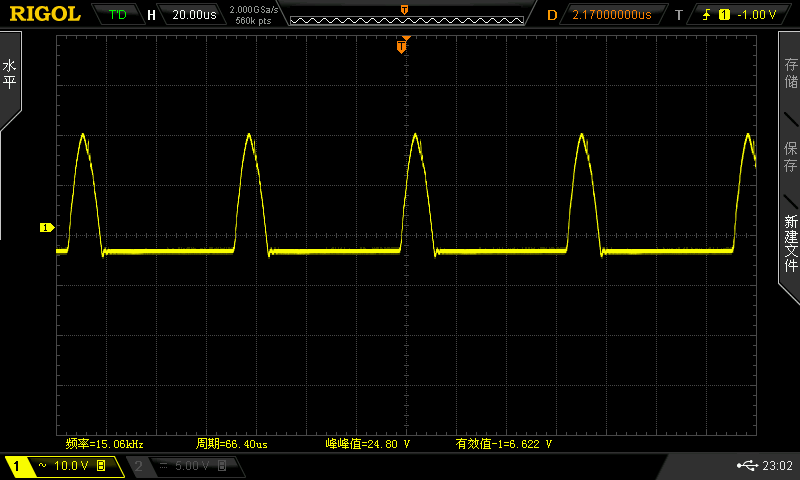Select the 保存 save menu item
The height and width of the screenshot is (480, 800).
(791, 157)
